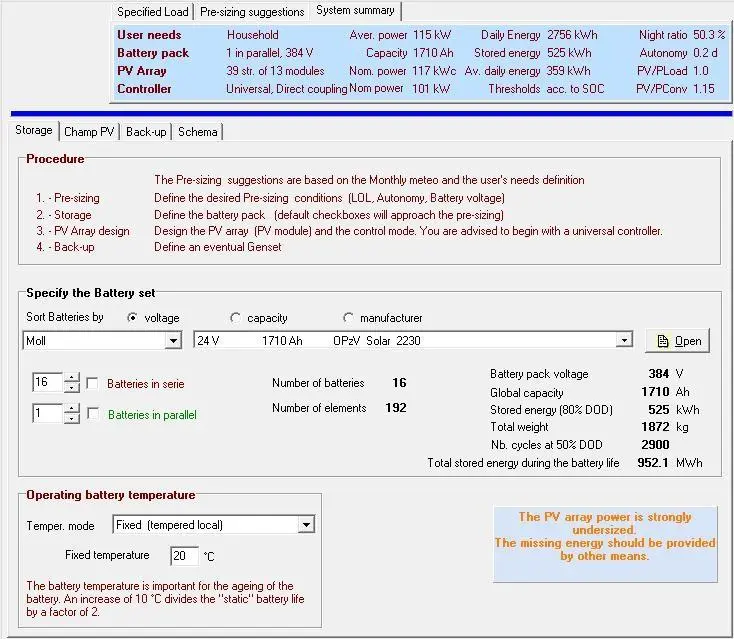Click the Fixed temperature input field
The image size is (734, 639).
[x=183, y=556]
